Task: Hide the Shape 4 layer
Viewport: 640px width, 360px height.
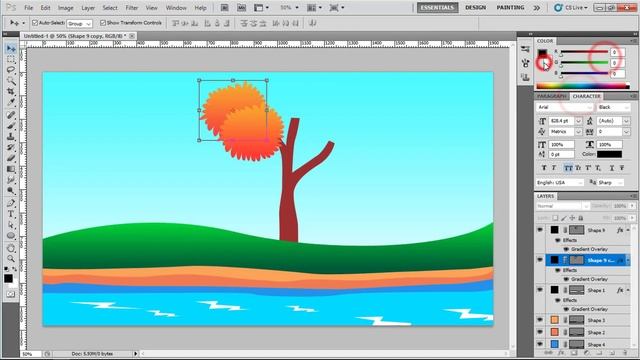Action: (540, 344)
